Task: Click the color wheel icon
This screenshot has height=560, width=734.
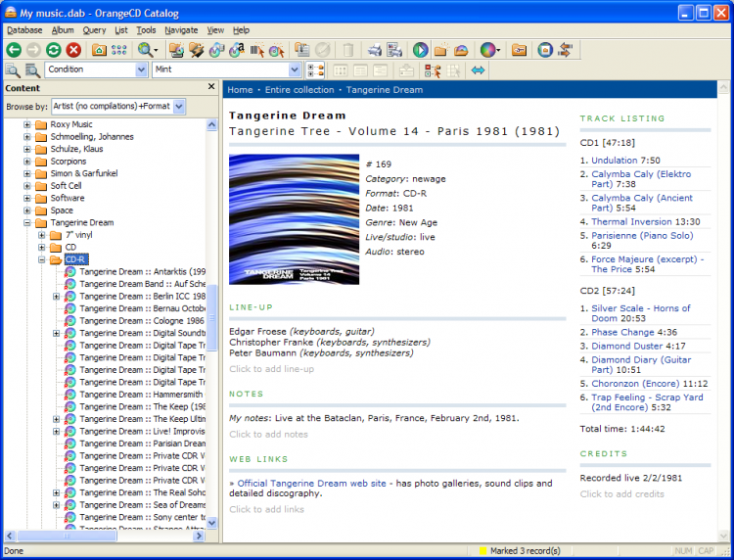Action: coord(488,50)
